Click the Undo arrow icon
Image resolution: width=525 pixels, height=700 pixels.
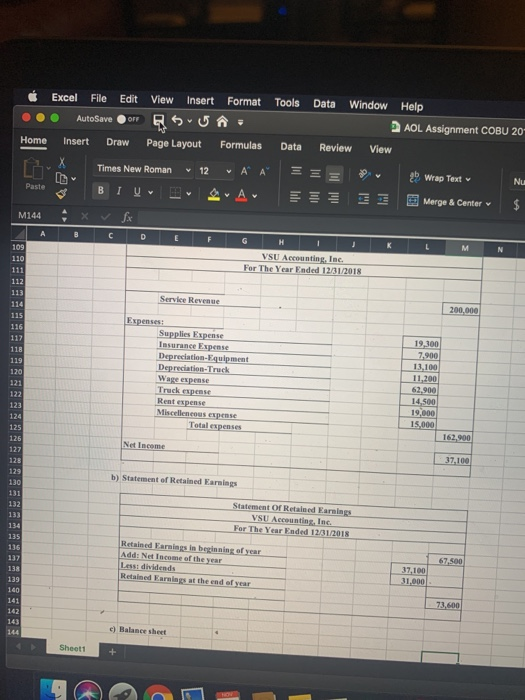pos(177,121)
